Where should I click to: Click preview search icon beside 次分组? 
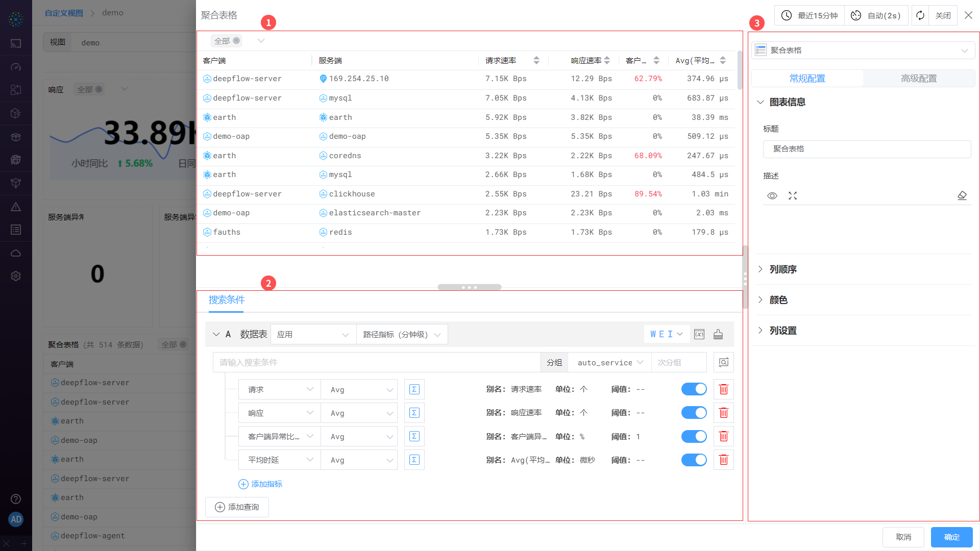723,362
